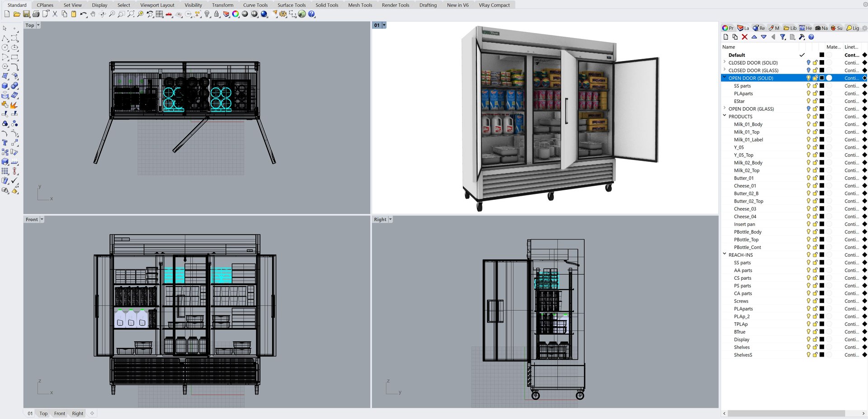Click the hammer Tools icon in Layers panel
This screenshot has width=868, height=419.
click(802, 37)
